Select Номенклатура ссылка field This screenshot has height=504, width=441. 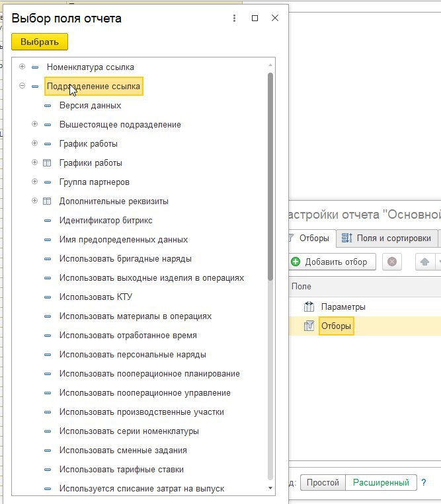[x=91, y=67]
